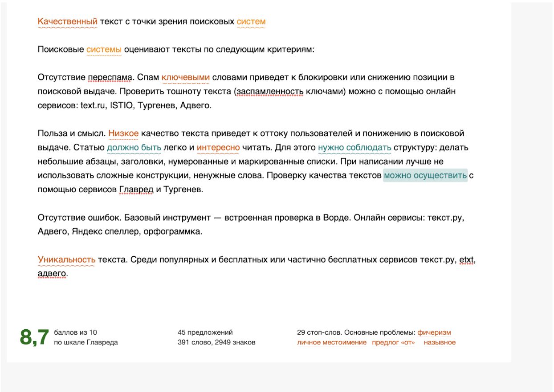
Task: Open the "личное местоимение" problem link
Action: pyautogui.click(x=332, y=343)
